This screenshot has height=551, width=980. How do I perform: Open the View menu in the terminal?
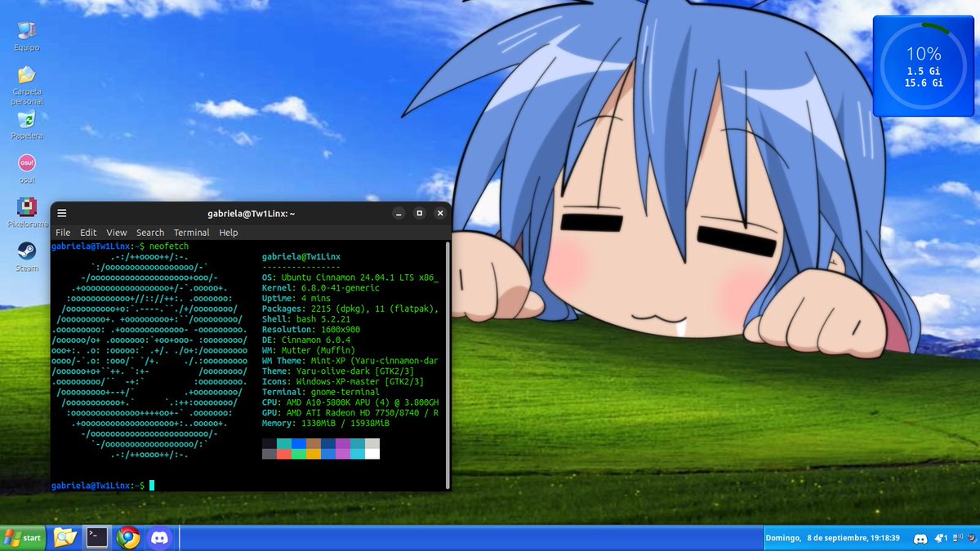(x=117, y=233)
